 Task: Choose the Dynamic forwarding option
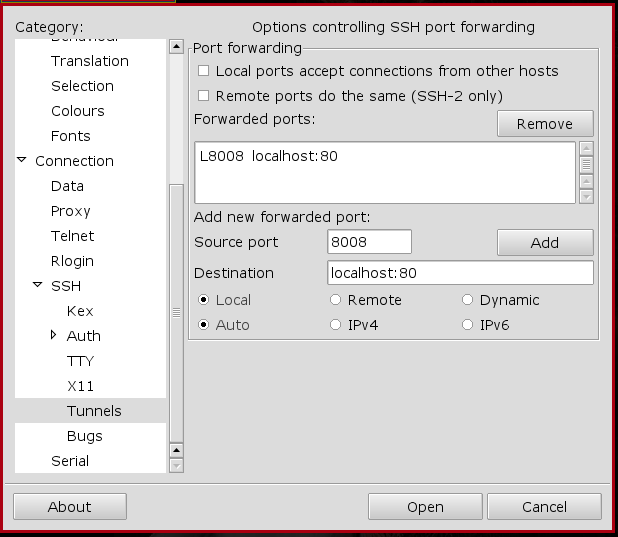[x=468, y=300]
